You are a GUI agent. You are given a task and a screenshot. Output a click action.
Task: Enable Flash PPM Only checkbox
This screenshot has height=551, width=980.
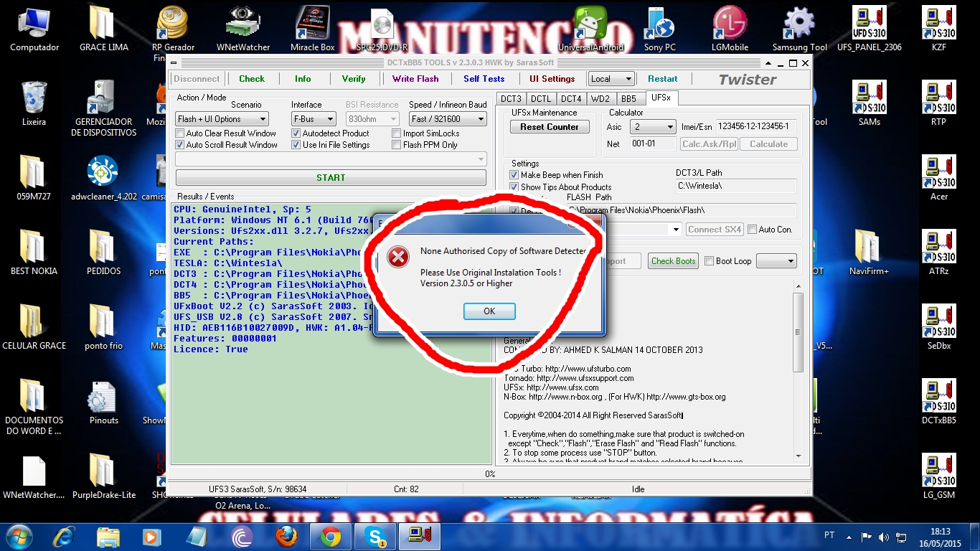point(397,145)
